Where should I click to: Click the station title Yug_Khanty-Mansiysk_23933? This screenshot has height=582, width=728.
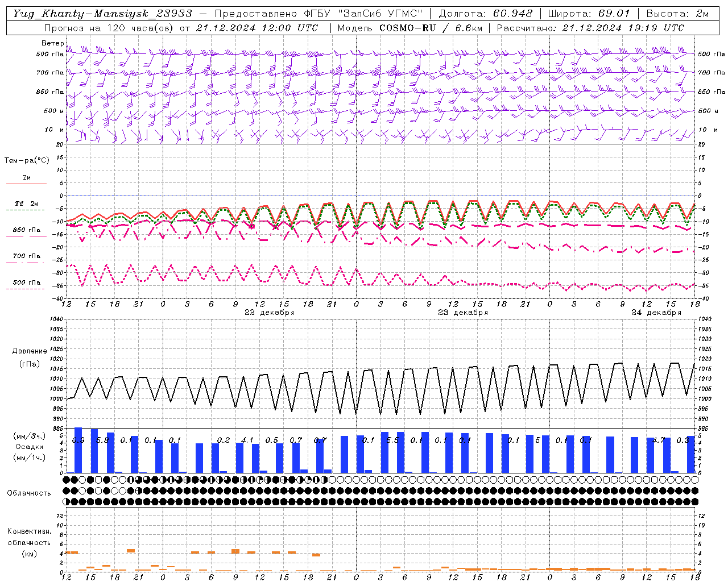[x=102, y=14]
